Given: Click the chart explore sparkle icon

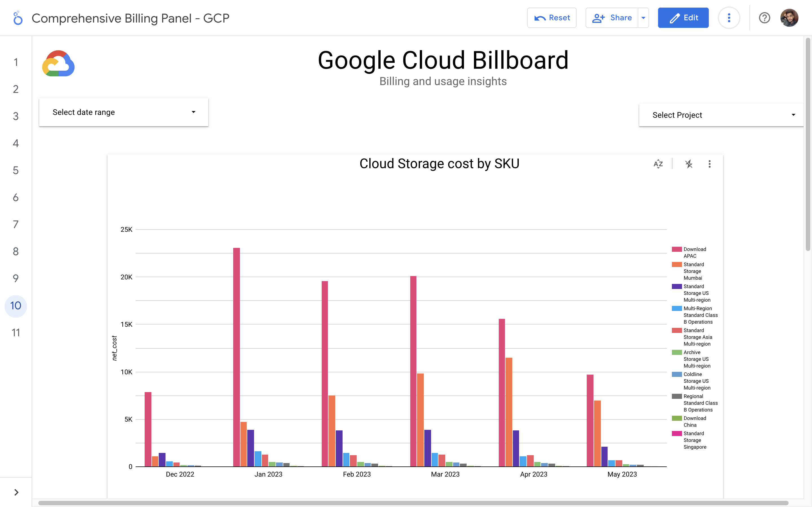Looking at the screenshot, I should click(689, 164).
